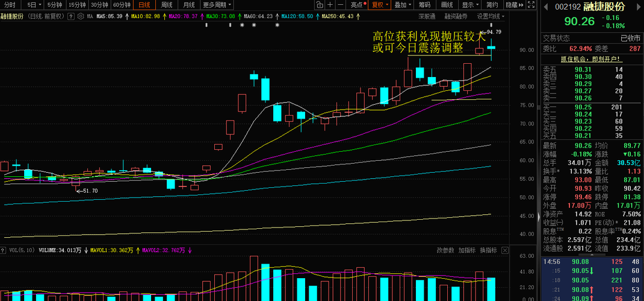Click the MA10:82.98 indicator value
Image resolution: width=644 pixels, height=301 pixels.
pos(145,16)
